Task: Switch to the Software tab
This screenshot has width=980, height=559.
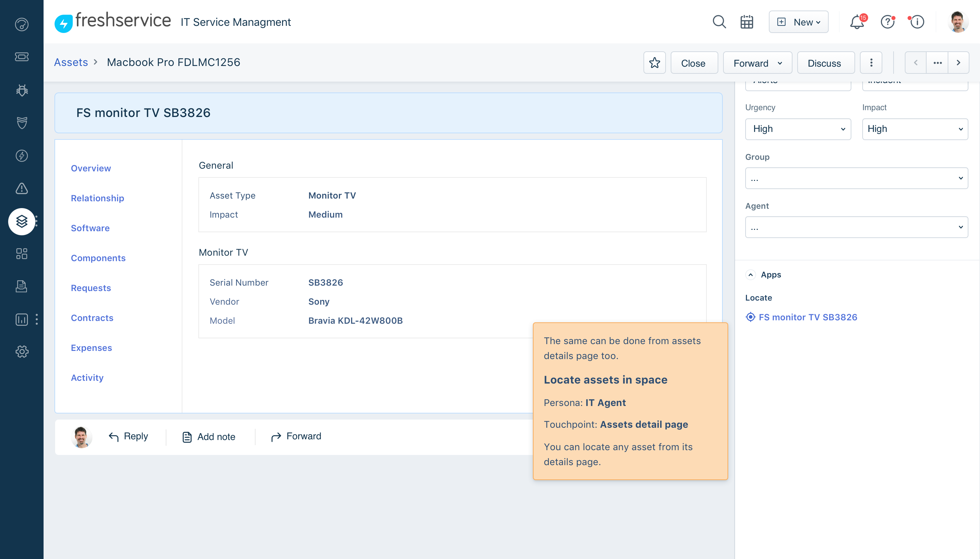Action: [90, 228]
